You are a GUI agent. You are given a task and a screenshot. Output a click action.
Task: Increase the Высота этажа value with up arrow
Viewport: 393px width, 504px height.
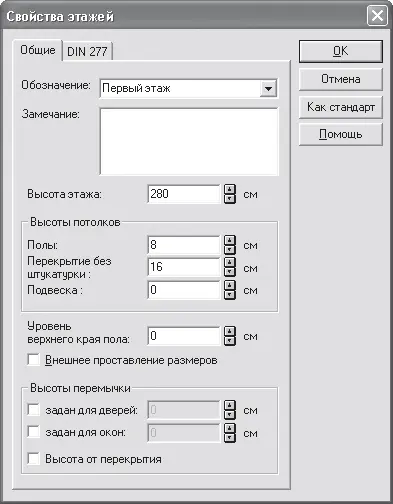[x=230, y=189]
